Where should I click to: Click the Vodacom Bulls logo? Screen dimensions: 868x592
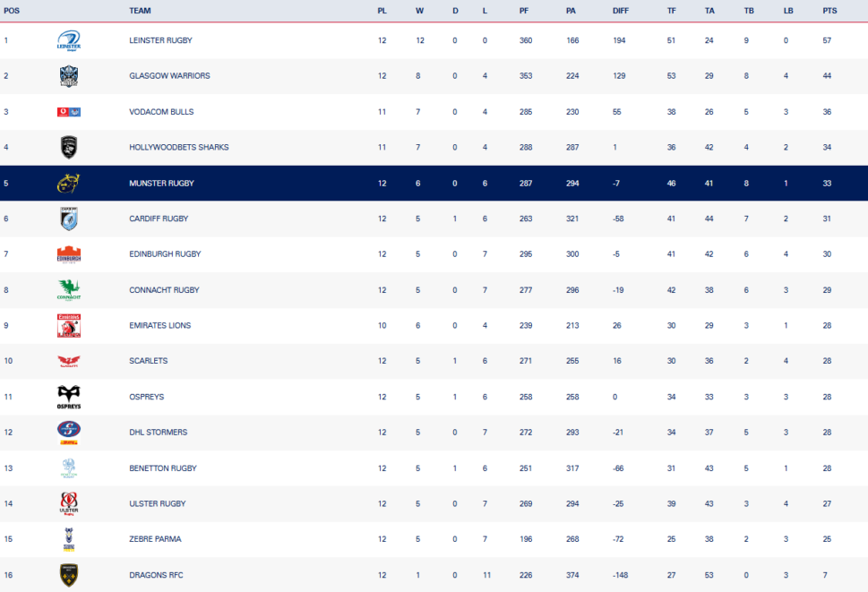point(69,111)
